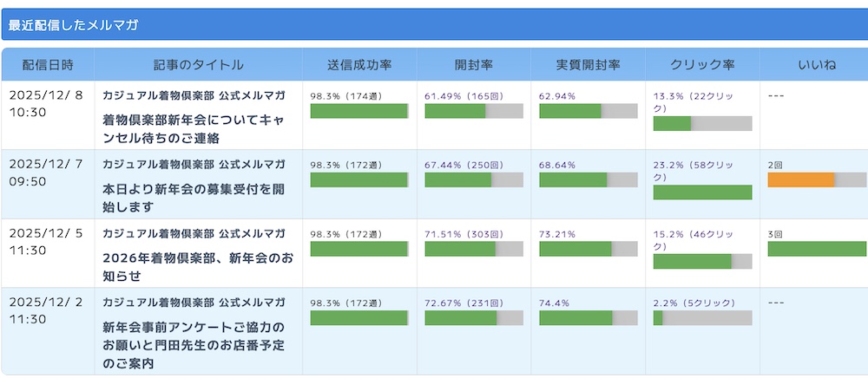Viewport: 868px width, 378px height.
Task: Open the 新年会事前アンケート newsletter article
Action: 197,344
